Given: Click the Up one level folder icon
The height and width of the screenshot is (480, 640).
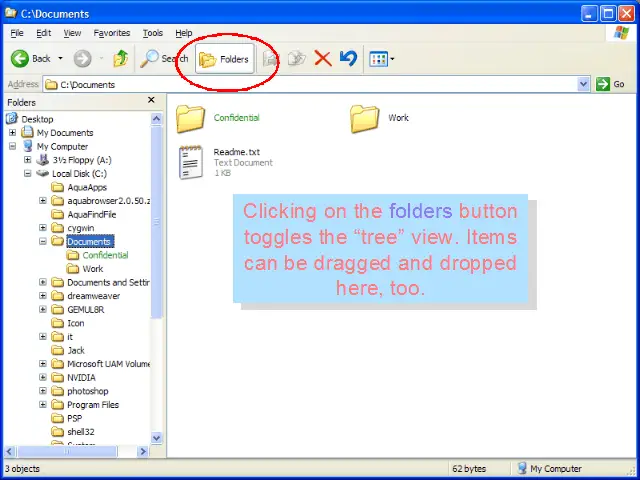Looking at the screenshot, I should click(121, 58).
